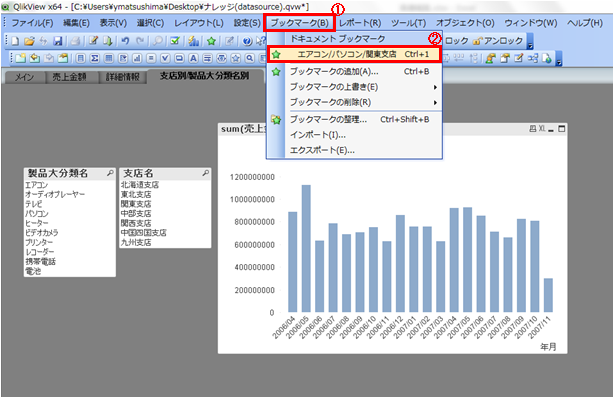The height and width of the screenshot is (397, 613).
Task: Create a Button object icon
Action: click(179, 58)
